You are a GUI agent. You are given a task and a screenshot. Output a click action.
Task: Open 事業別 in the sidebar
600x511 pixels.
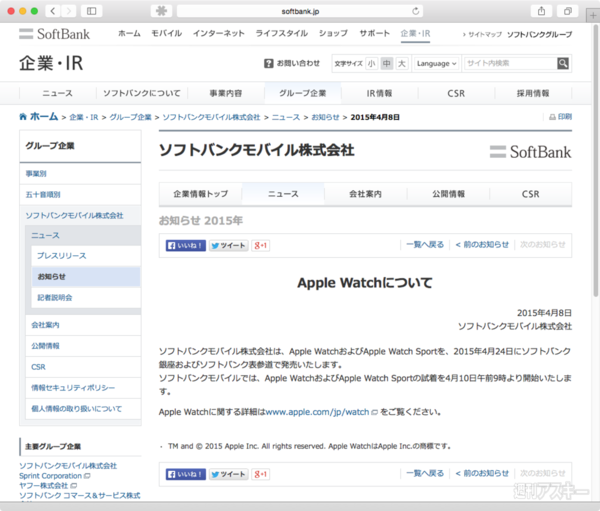pyautogui.click(x=80, y=173)
